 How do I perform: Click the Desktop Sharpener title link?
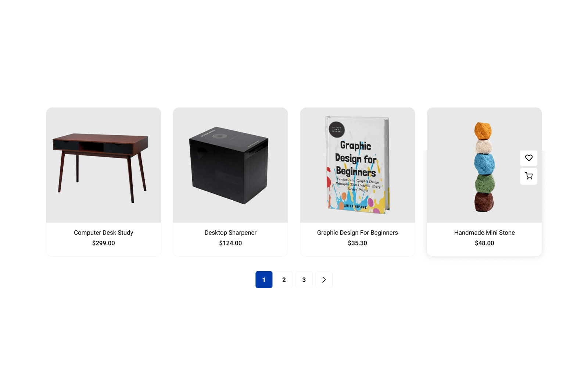(230, 233)
